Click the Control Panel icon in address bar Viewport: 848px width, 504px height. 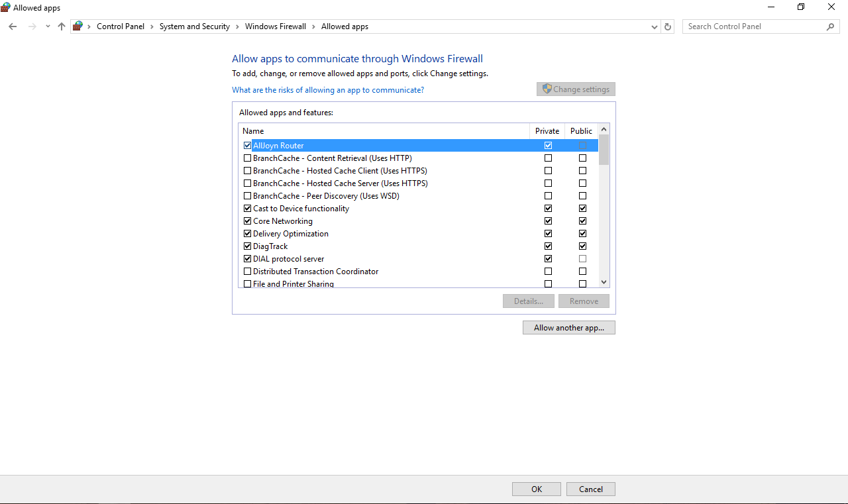click(x=79, y=26)
